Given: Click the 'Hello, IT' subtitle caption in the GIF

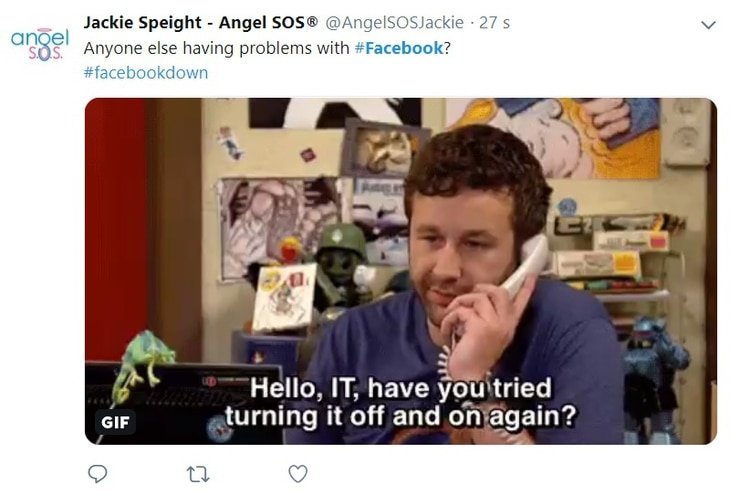Looking at the screenshot, I should (401, 402).
